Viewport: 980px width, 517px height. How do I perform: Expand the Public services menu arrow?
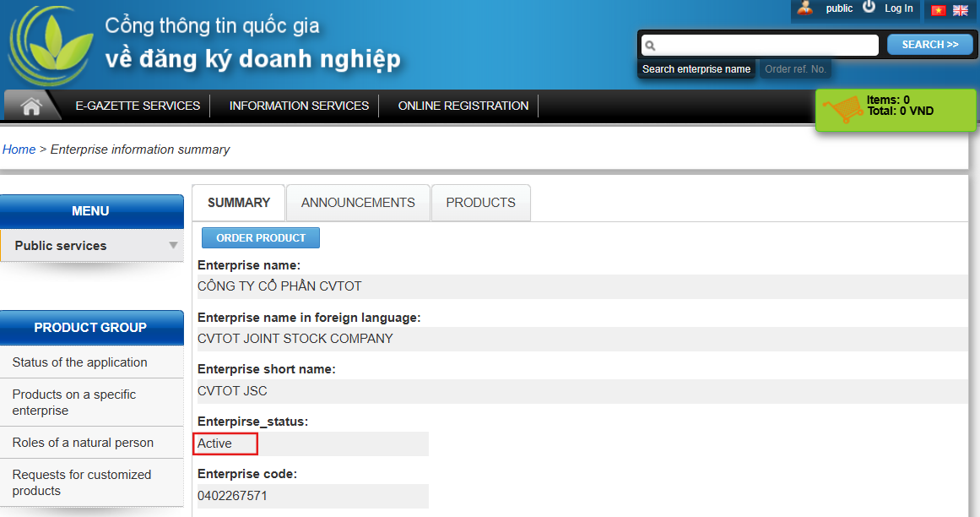(173, 246)
